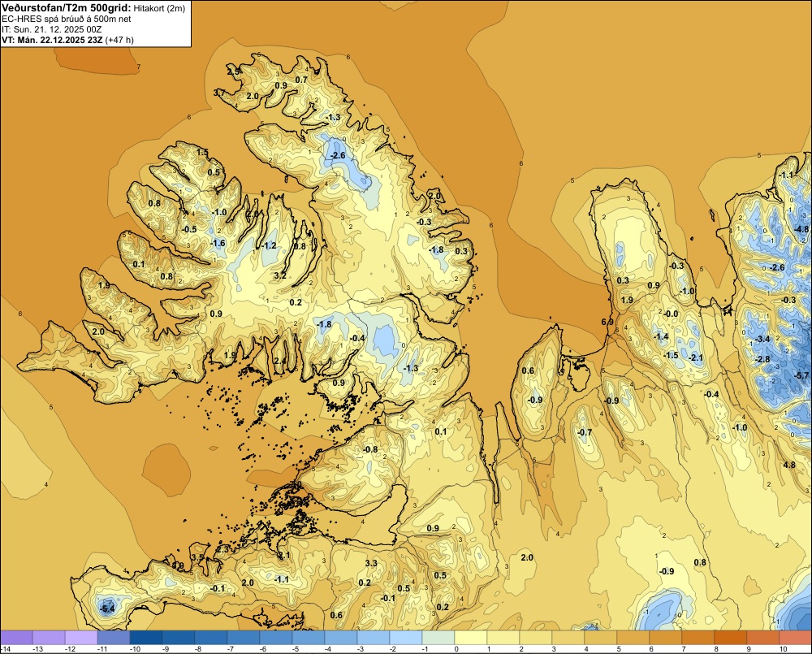Click the 'IT: Sun. 21. 12. 2025 00Z' line
The width and height of the screenshot is (812, 654).
coord(52,29)
